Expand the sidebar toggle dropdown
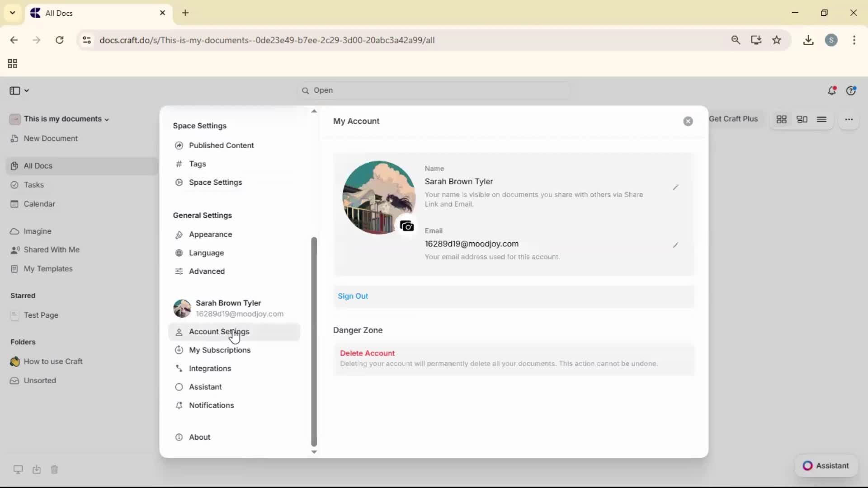868x488 pixels. (x=27, y=91)
